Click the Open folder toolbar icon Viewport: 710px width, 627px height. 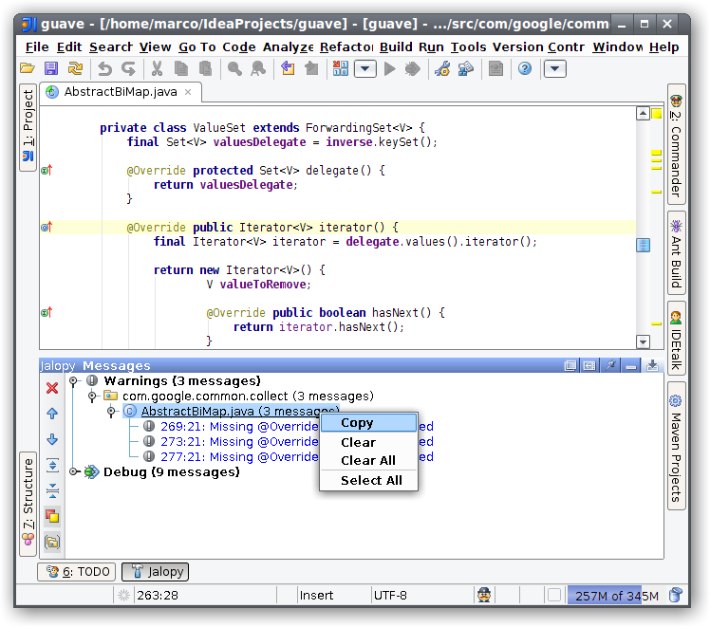[x=28, y=69]
